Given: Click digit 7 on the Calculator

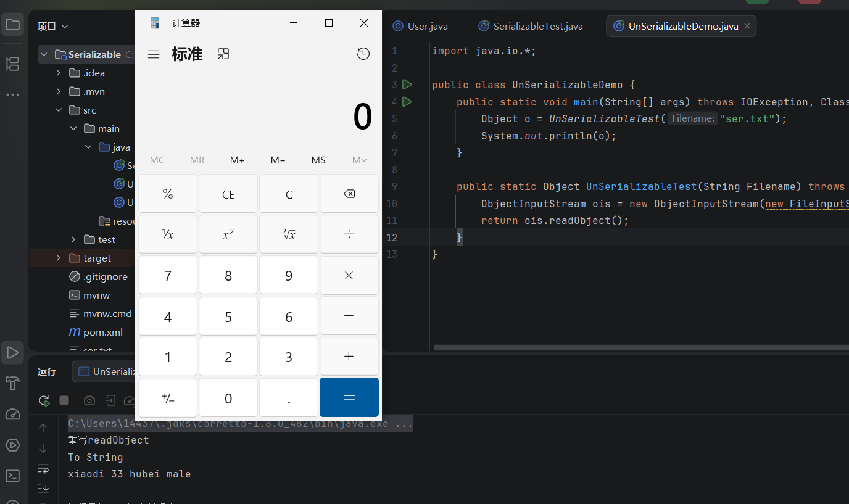Looking at the screenshot, I should click(x=168, y=275).
